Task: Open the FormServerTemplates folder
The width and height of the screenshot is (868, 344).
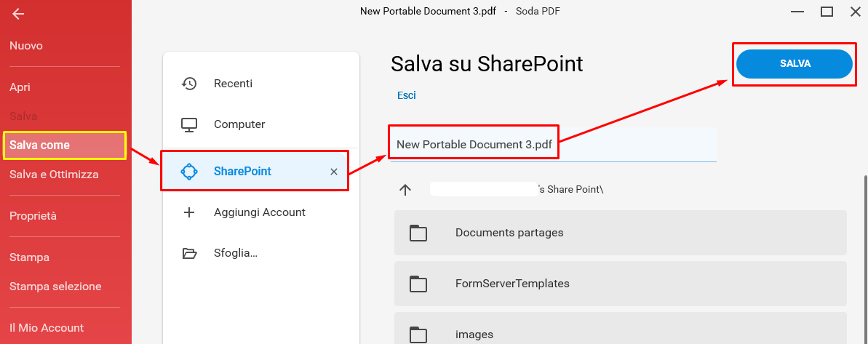Action: [x=621, y=284]
